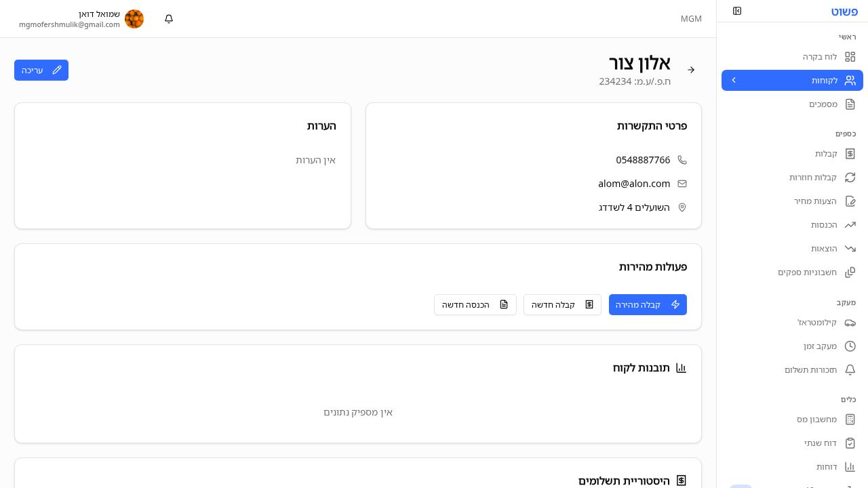The height and width of the screenshot is (488, 868).
Task: Click the קבלה מהירה quick receipt button
Action: point(648,304)
